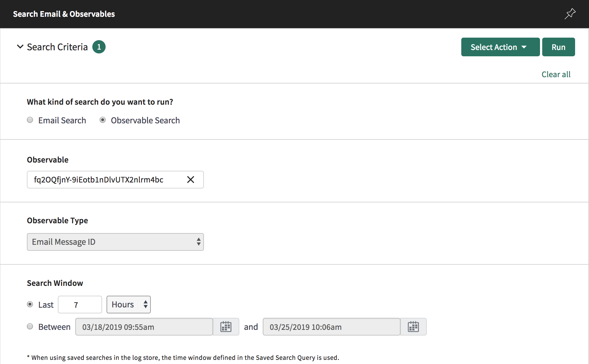
Task: Click the Observable Type label
Action: (x=58, y=220)
